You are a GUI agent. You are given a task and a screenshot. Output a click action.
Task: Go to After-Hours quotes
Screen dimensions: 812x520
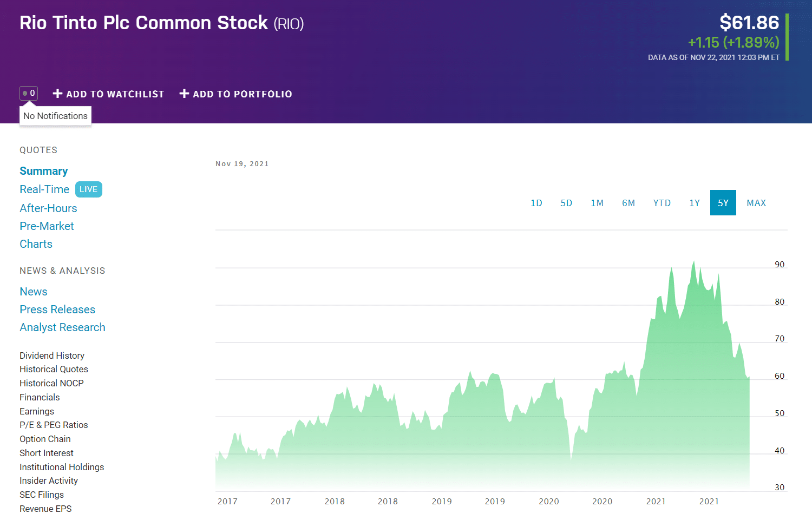(x=48, y=208)
